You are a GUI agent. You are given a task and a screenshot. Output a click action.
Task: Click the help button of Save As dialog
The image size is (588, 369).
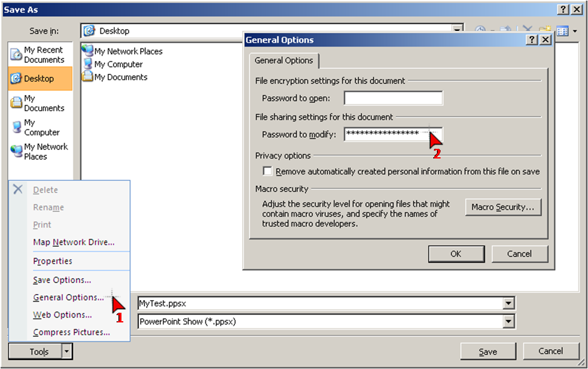[563, 10]
